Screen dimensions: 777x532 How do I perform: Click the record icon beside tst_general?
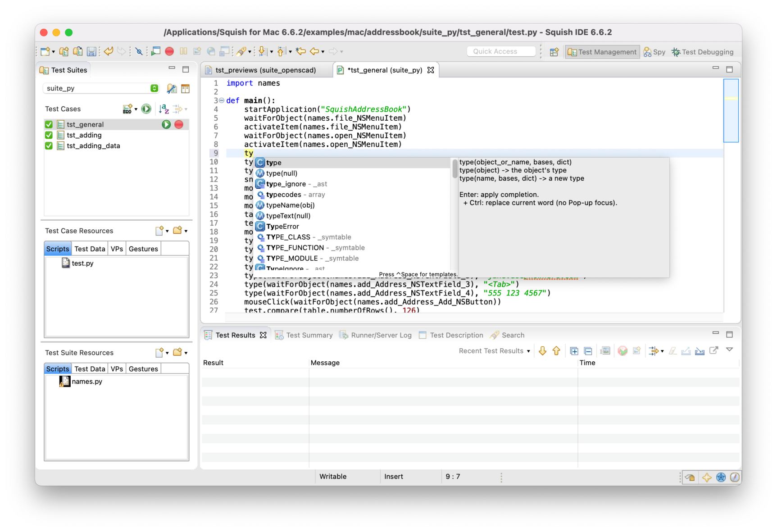tap(179, 124)
